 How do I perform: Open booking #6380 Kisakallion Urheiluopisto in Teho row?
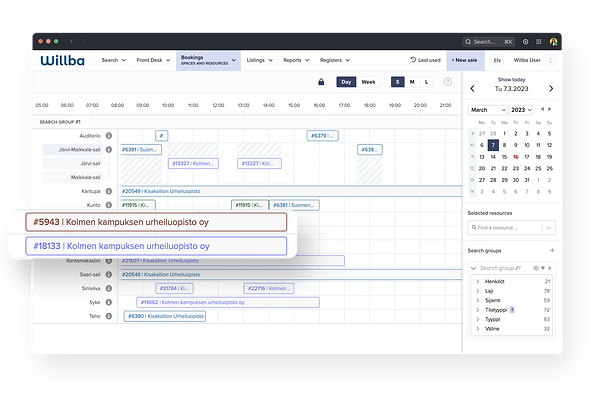coord(165,316)
